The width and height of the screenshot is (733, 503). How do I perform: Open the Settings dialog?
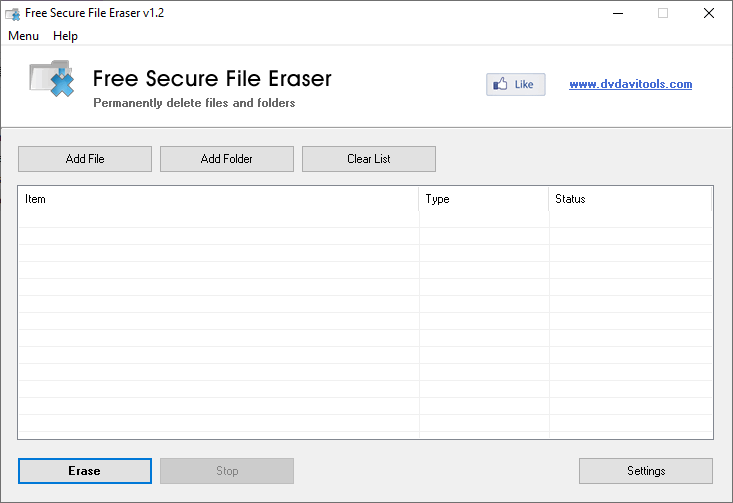[646, 471]
